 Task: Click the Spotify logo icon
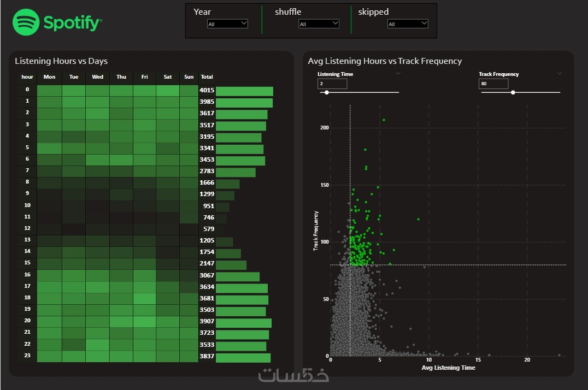(26, 22)
